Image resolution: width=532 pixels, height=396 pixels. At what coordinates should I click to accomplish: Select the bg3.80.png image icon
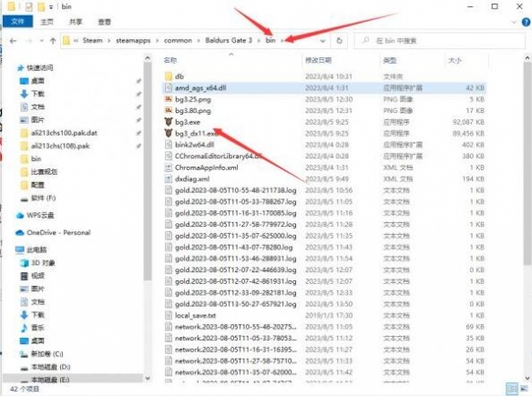point(169,110)
